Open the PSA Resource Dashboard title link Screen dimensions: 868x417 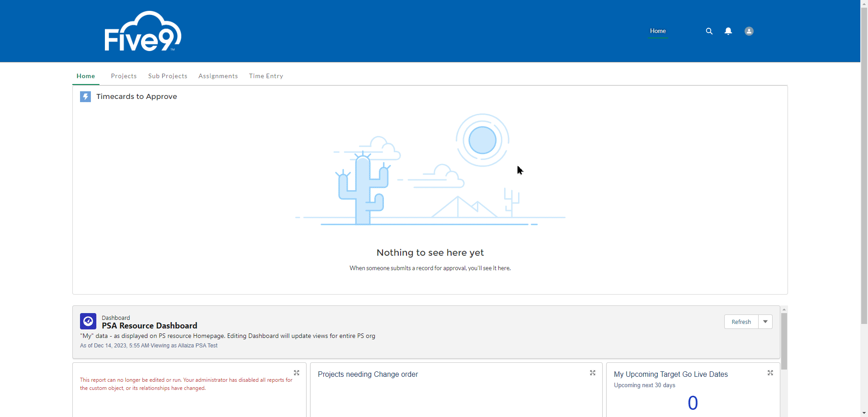150,326
